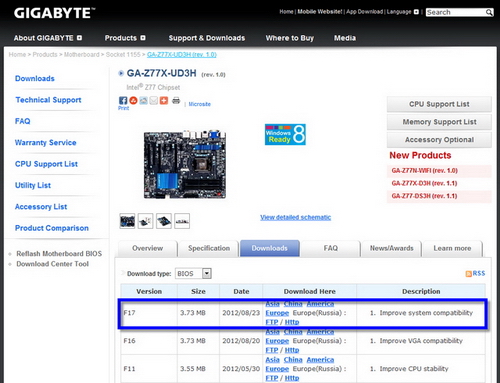Email this page via envelope icon
The width and height of the screenshot is (500, 383).
click(153, 100)
